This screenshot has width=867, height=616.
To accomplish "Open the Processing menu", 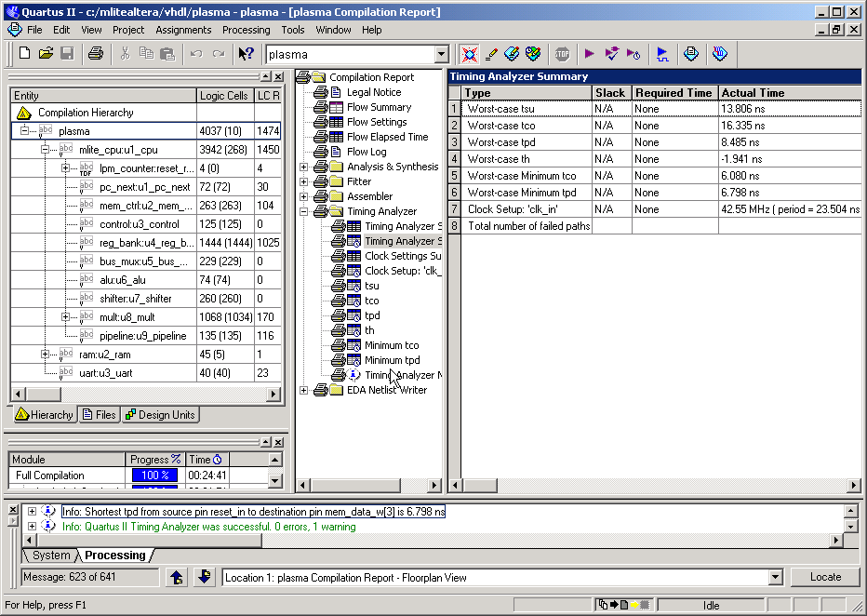I will pos(247,30).
